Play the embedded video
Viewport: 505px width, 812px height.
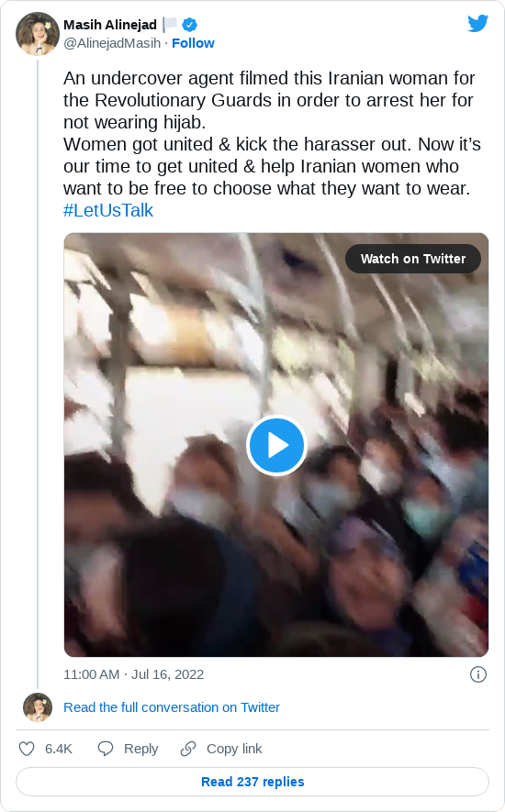click(276, 445)
